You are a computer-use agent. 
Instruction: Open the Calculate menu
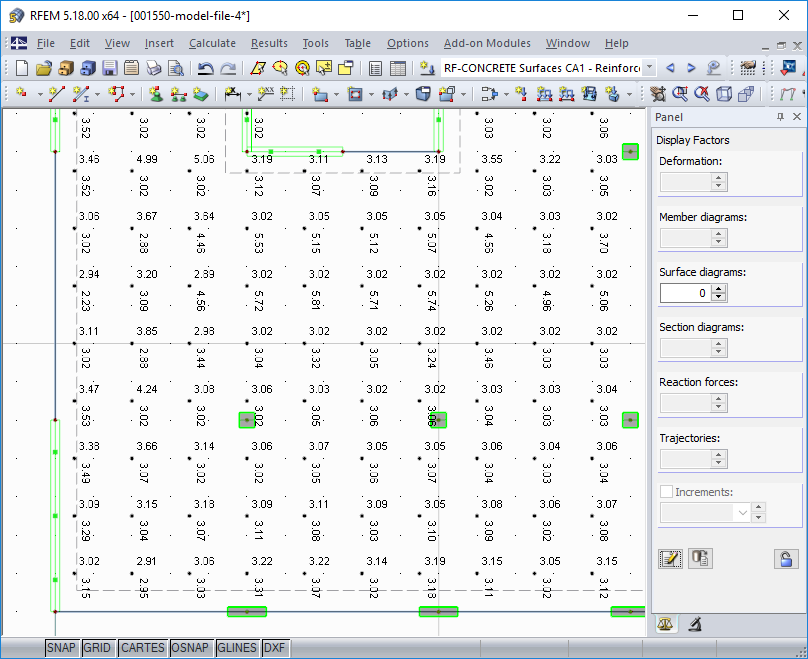[212, 43]
